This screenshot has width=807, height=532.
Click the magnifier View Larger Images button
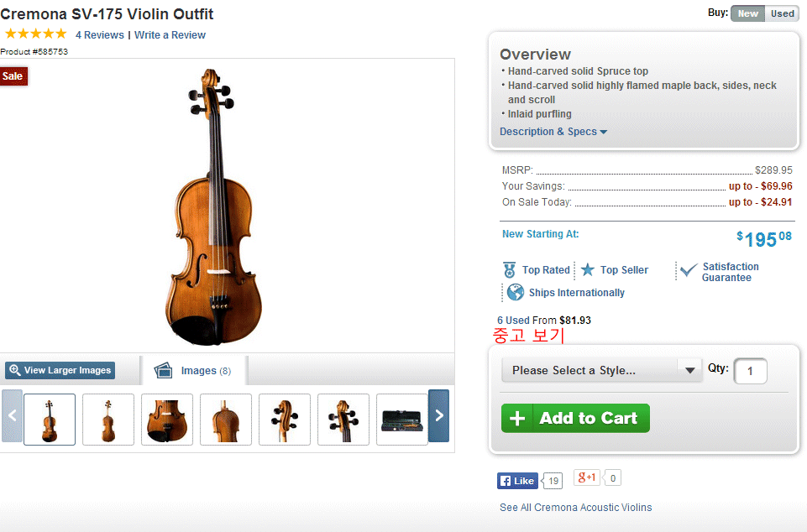60,370
